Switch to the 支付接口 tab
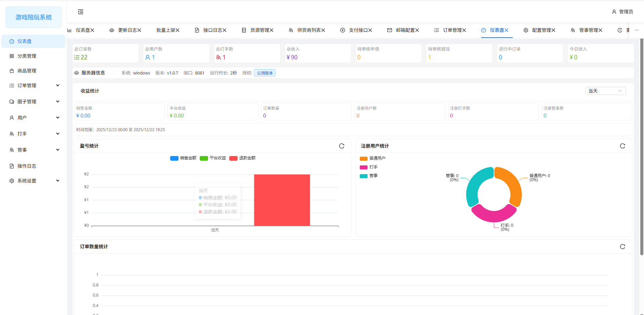Screen dimensions: 644x315 coord(358,30)
